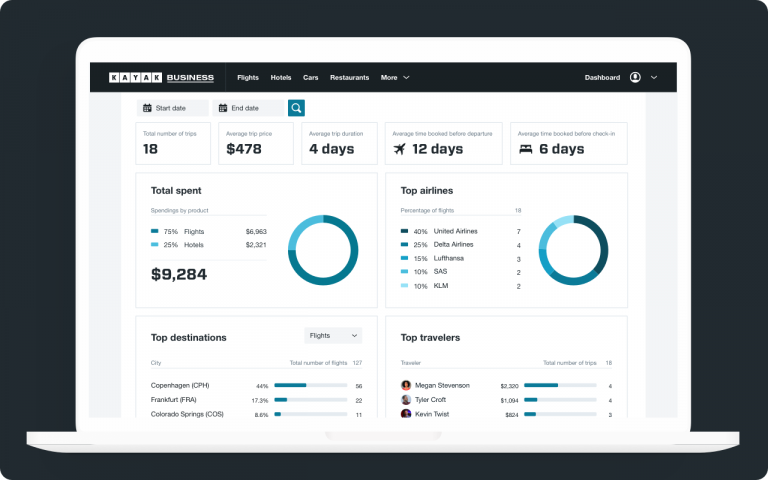Screen dimensions: 768x480
Task: Open the Restaurants nav item
Action: (x=349, y=77)
